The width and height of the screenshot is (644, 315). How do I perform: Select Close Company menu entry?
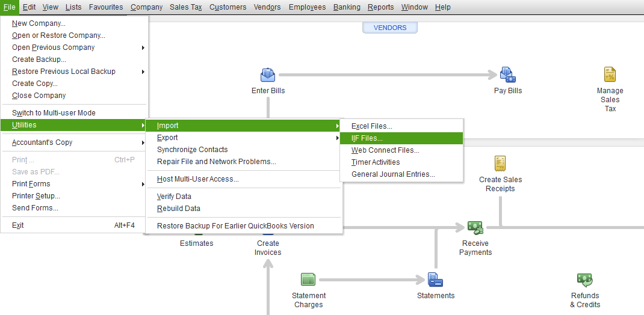pyautogui.click(x=74, y=95)
